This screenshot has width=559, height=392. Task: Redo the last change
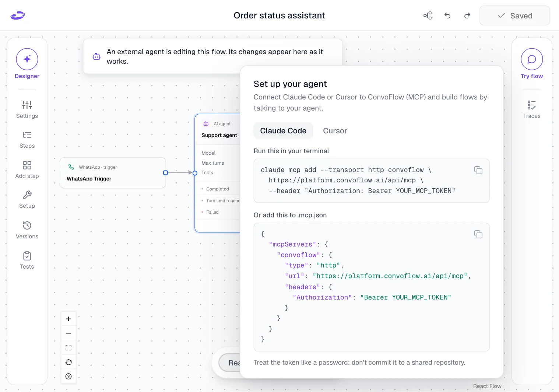tap(467, 15)
